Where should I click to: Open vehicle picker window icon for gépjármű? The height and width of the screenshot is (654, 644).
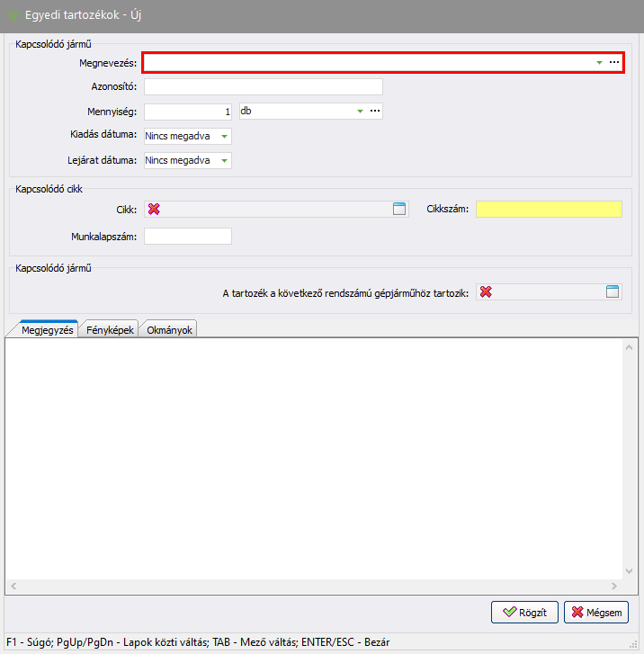click(613, 291)
